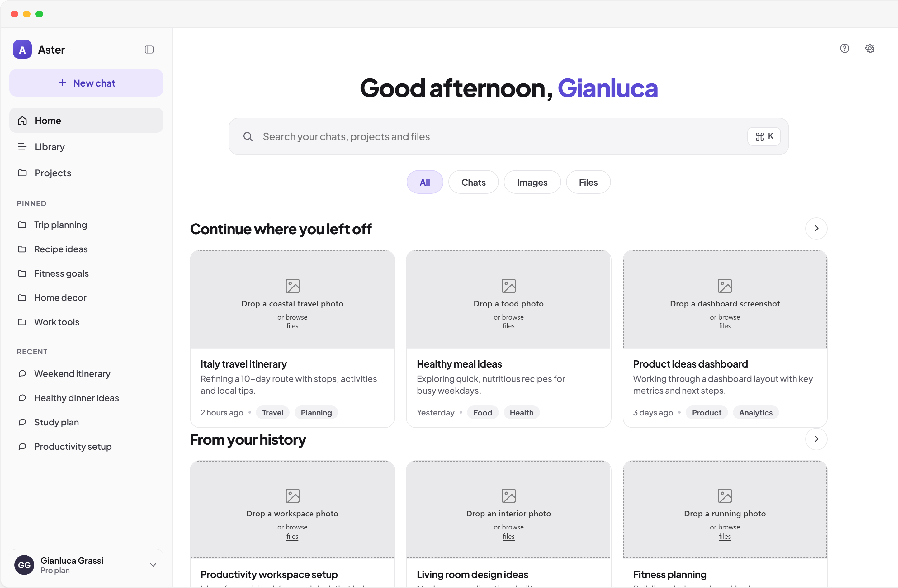This screenshot has width=898, height=588.
Task: Click the search magnifier icon
Action: (248, 137)
